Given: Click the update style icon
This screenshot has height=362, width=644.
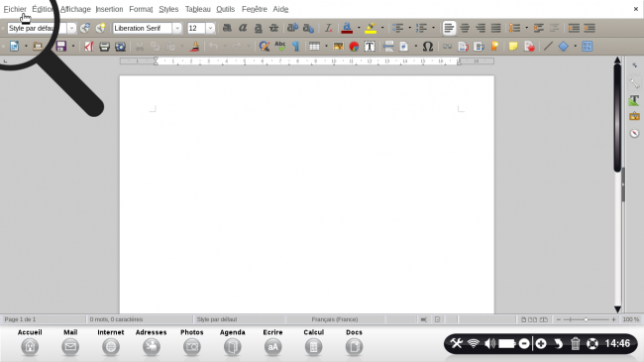Looking at the screenshot, I should 85,28.
